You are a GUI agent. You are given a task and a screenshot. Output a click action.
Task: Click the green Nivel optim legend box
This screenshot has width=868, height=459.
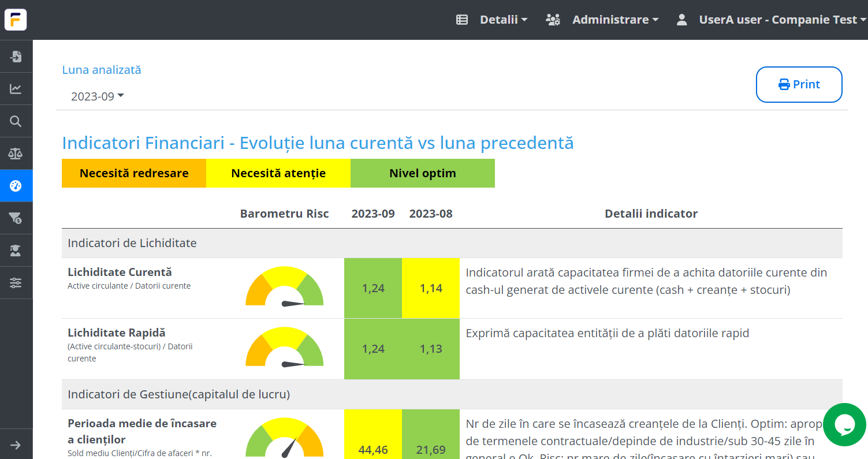(423, 173)
